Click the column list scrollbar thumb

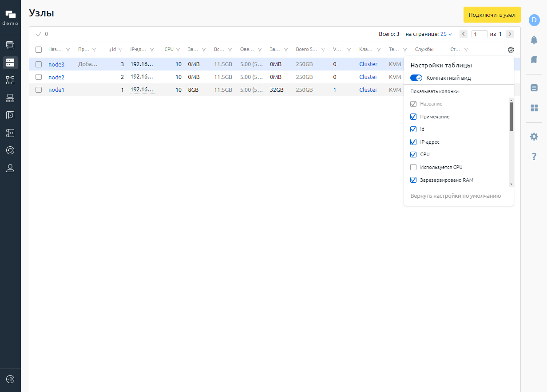tap(511, 117)
